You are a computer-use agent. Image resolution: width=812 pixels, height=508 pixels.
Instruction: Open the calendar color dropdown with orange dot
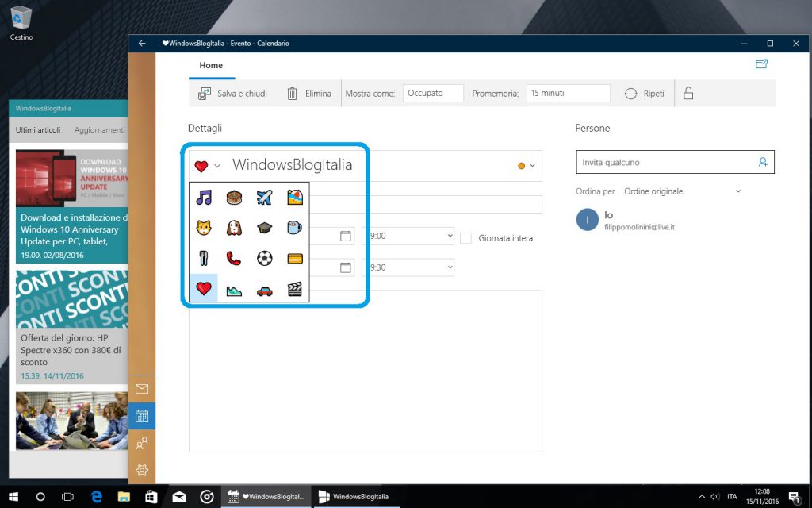527,166
